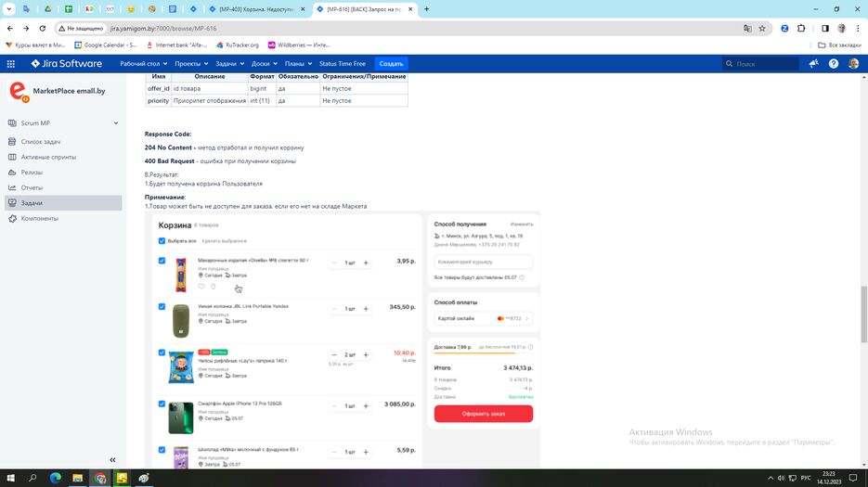The image size is (868, 487).
Task: Click the page vertical scrollbar thumb
Action: pos(864,314)
